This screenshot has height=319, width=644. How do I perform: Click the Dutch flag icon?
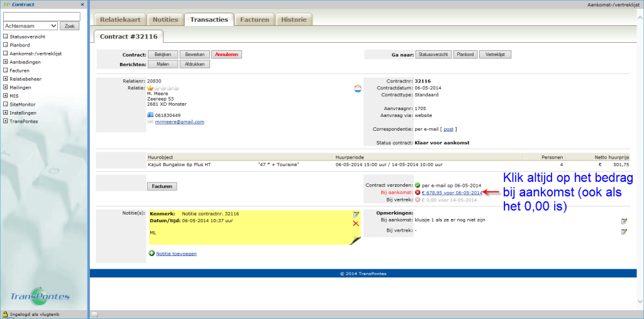click(358, 88)
